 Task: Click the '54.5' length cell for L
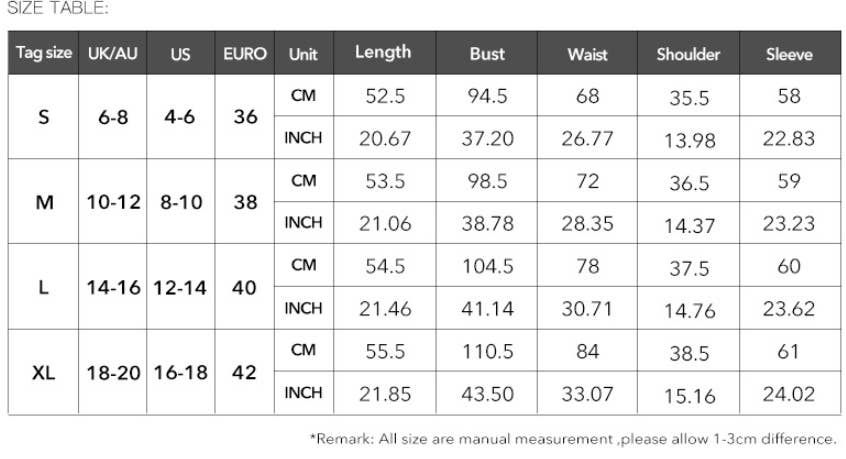point(385,266)
